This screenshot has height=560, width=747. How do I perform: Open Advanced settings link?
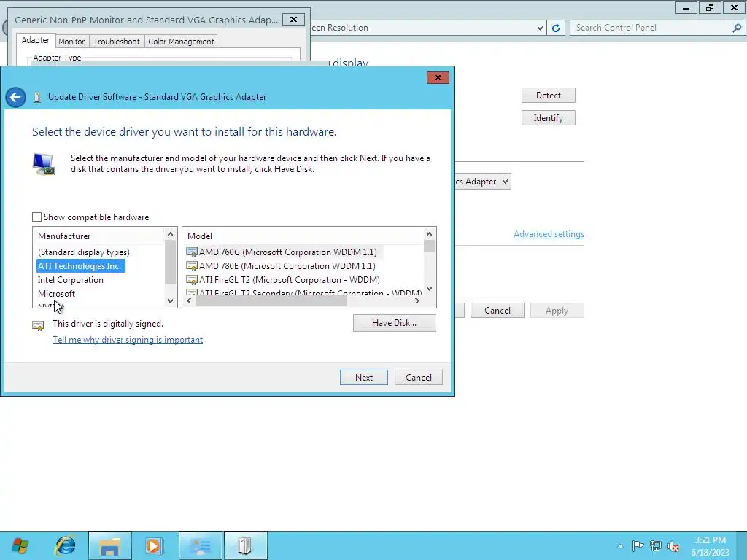pos(549,234)
